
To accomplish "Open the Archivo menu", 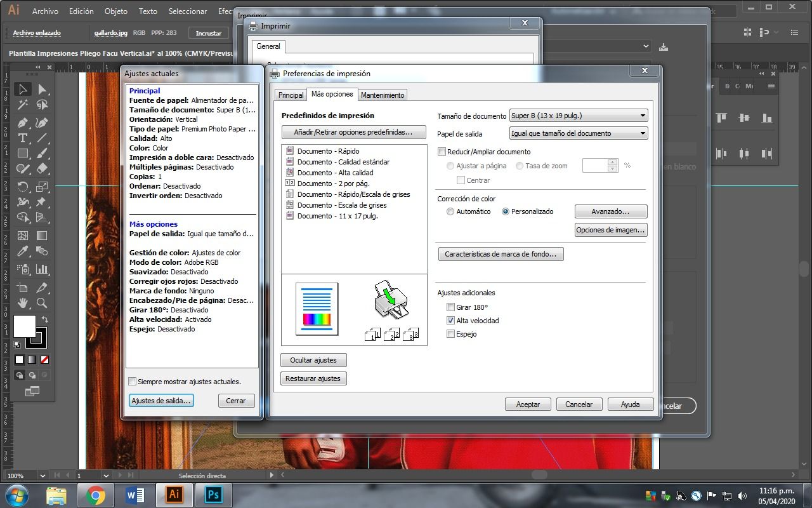I will (45, 11).
